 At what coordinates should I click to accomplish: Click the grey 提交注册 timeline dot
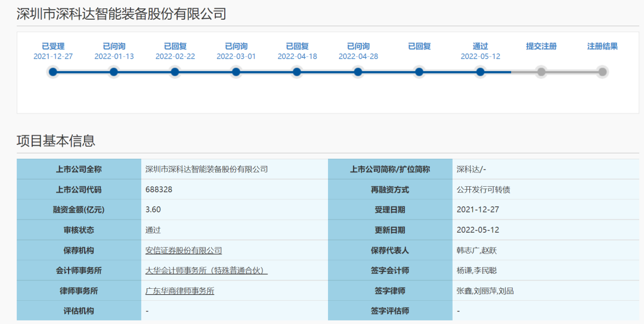[541, 72]
